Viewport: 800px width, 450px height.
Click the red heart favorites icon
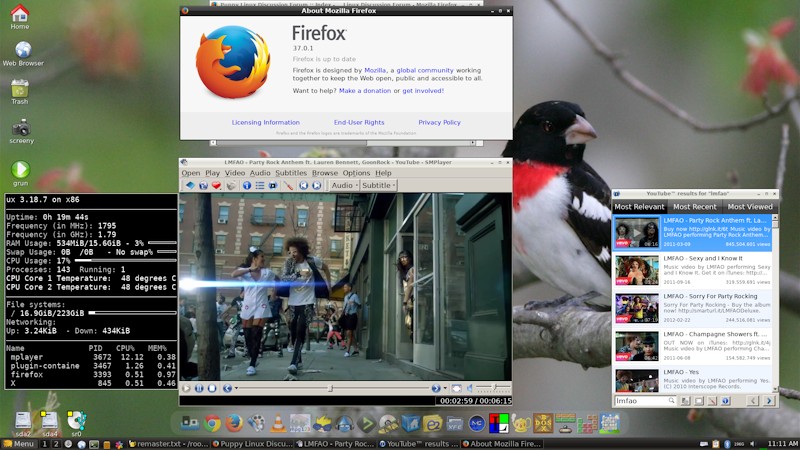216,186
